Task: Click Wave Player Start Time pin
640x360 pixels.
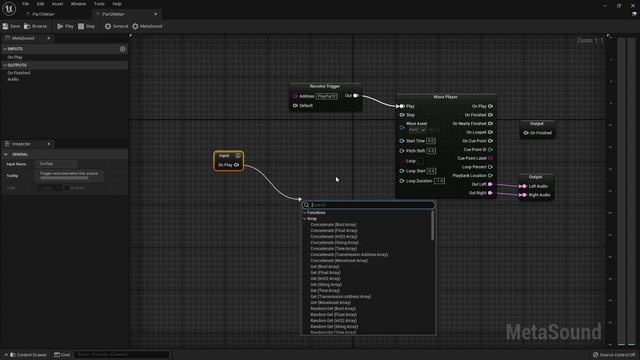Action: click(x=402, y=141)
